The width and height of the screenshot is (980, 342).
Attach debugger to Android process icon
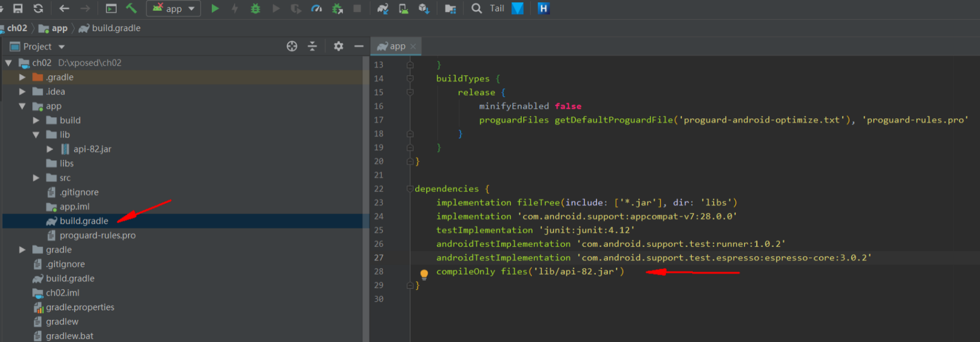click(338, 8)
